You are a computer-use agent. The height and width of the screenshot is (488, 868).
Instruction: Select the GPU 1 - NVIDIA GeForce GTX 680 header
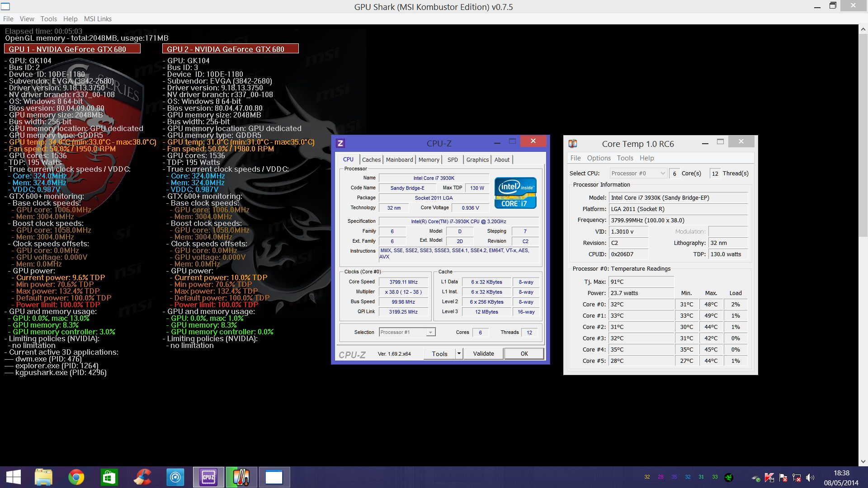(x=72, y=49)
